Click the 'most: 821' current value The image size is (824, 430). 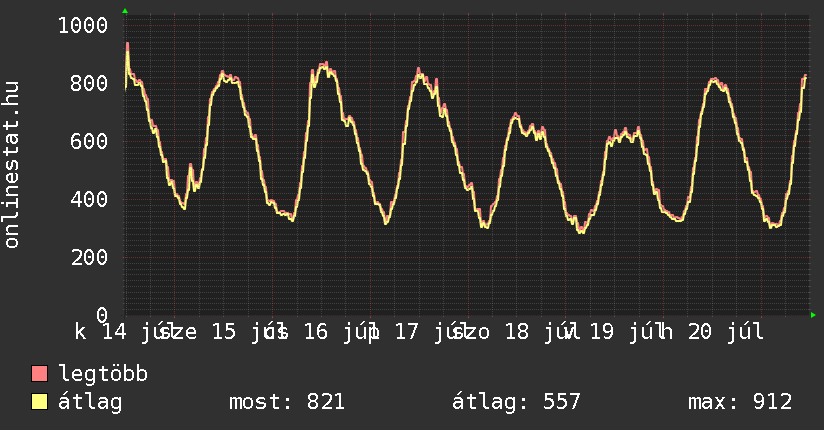(287, 402)
